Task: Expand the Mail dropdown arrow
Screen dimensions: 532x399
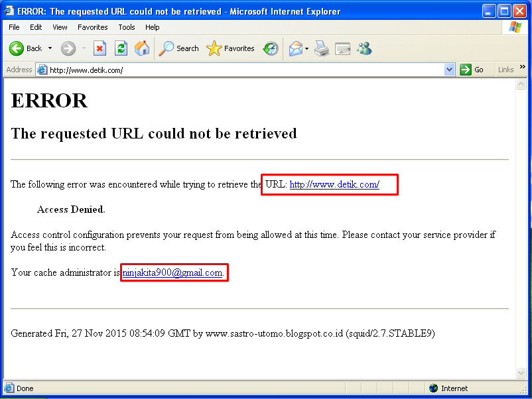Action: coord(306,48)
